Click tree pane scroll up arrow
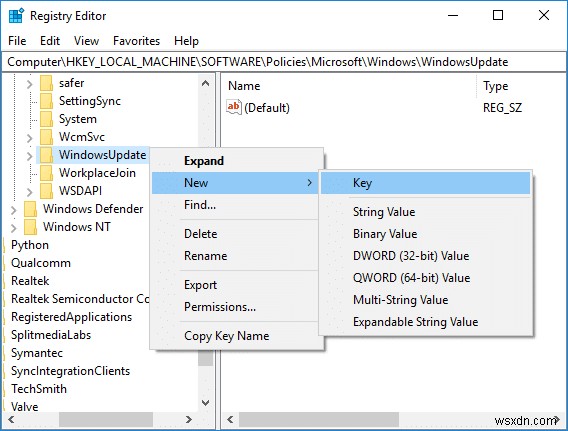The height and width of the screenshot is (431, 568). 205,83
